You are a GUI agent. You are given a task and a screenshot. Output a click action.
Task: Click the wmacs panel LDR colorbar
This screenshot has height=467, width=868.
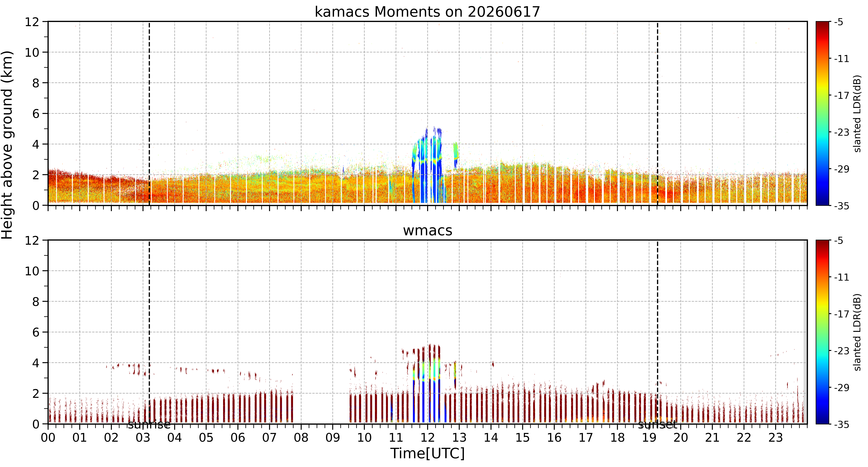coord(823,332)
